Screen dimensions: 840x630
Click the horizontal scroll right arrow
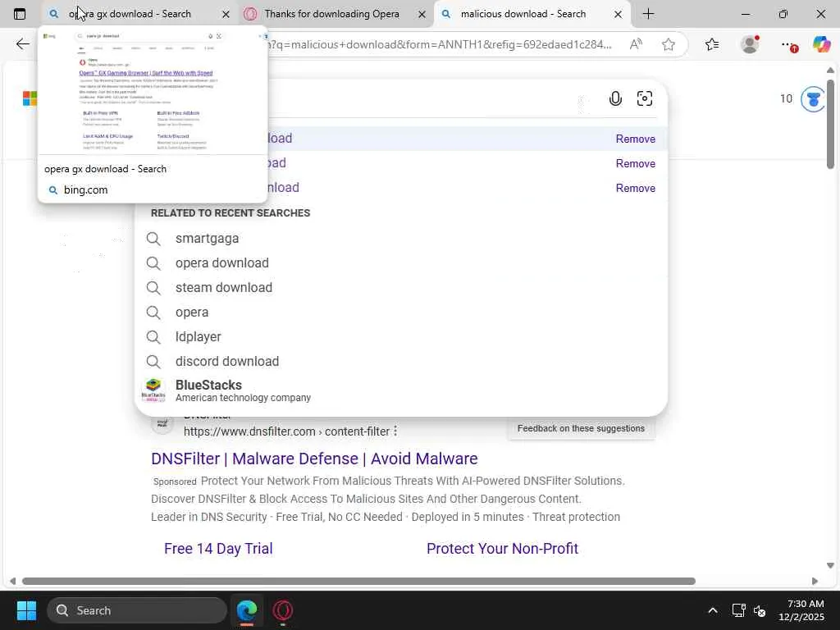click(815, 582)
